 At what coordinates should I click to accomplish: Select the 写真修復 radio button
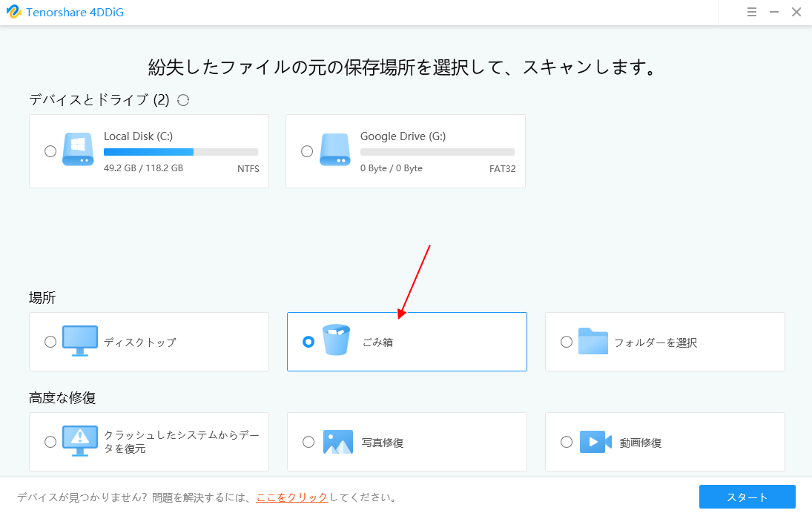tap(308, 442)
